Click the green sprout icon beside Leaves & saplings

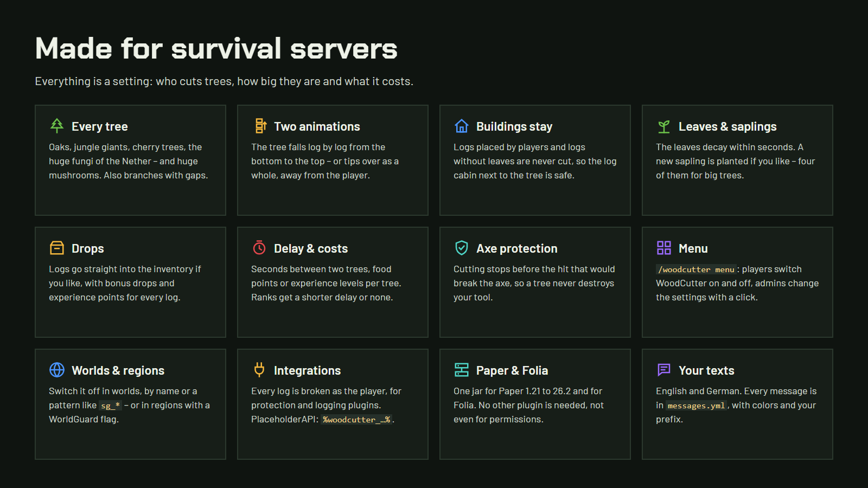point(664,126)
